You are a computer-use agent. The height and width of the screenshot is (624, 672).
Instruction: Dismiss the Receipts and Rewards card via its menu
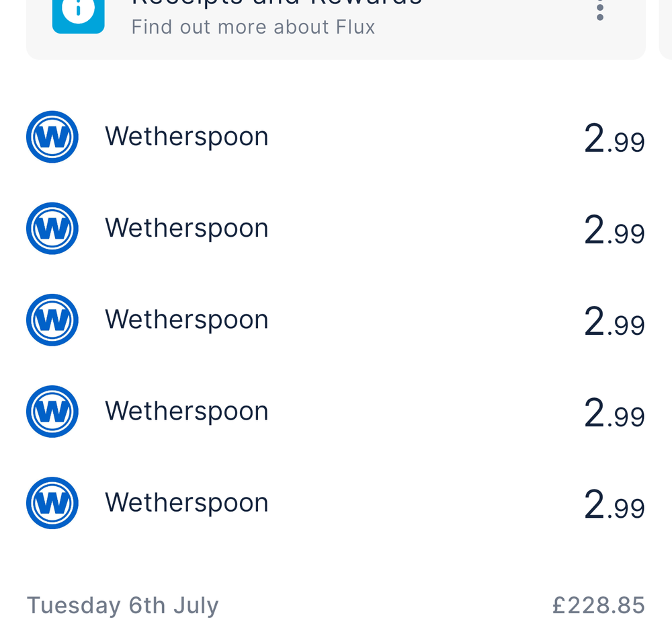click(599, 12)
